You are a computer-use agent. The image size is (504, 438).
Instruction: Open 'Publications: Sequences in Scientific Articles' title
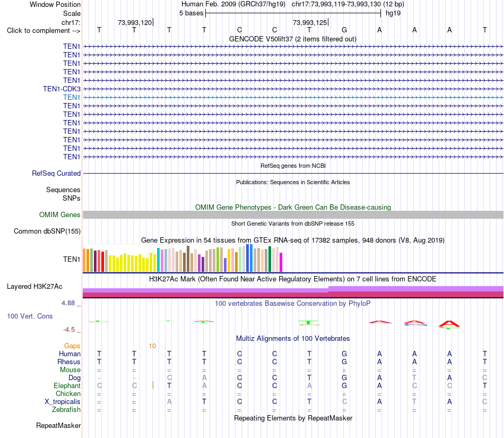[293, 182]
